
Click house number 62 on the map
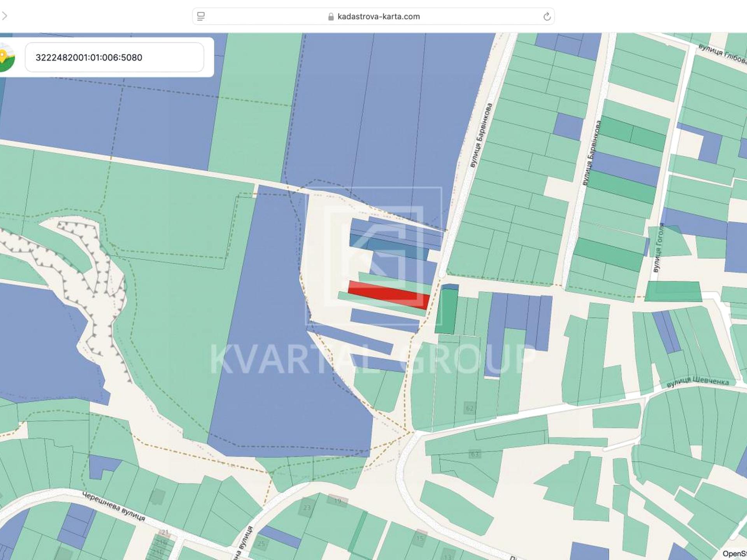tap(470, 408)
